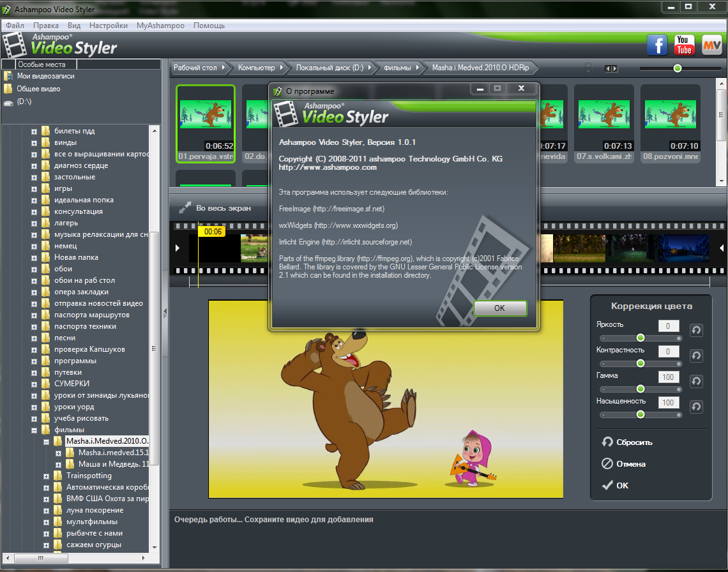This screenshot has height=572, width=728.
Task: Click Во весь экран label
Action: pyautogui.click(x=224, y=208)
